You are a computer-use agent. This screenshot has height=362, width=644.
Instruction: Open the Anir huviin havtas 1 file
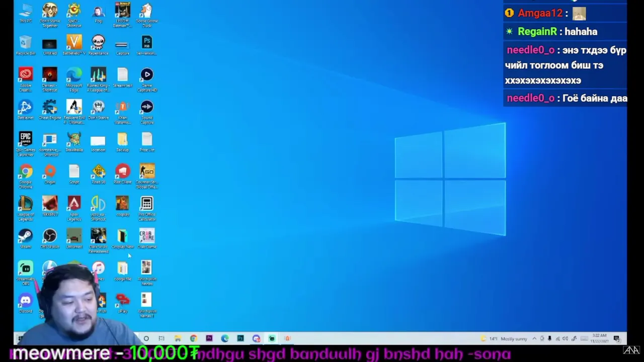pyautogui.click(x=146, y=305)
